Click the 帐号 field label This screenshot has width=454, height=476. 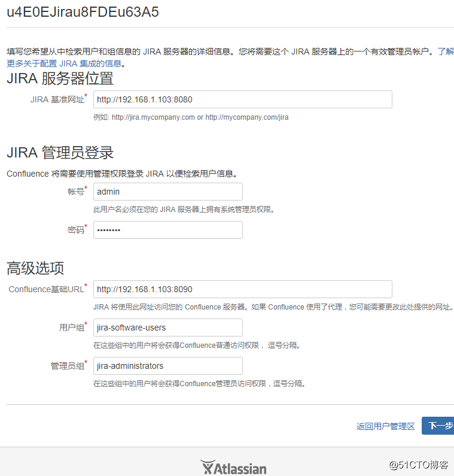click(76, 192)
